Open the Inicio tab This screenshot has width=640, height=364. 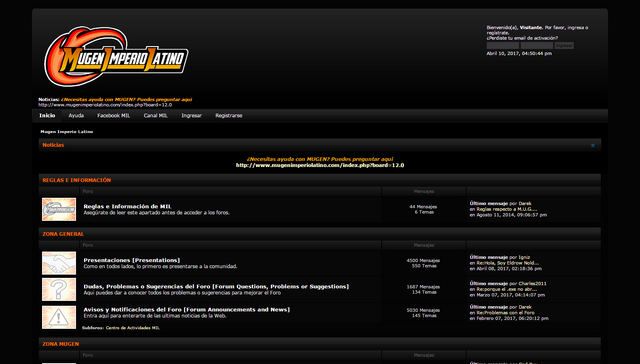47,115
